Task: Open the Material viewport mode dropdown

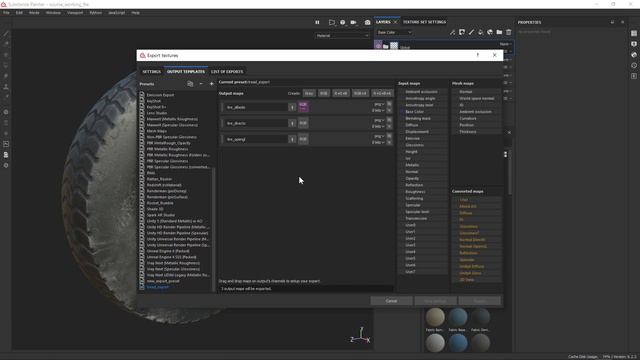Action: click(x=342, y=36)
